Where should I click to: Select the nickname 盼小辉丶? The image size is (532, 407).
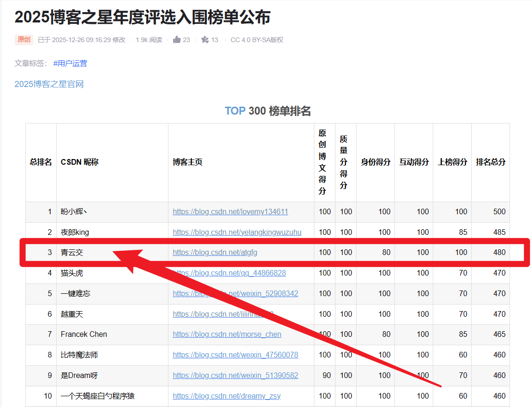pos(74,211)
